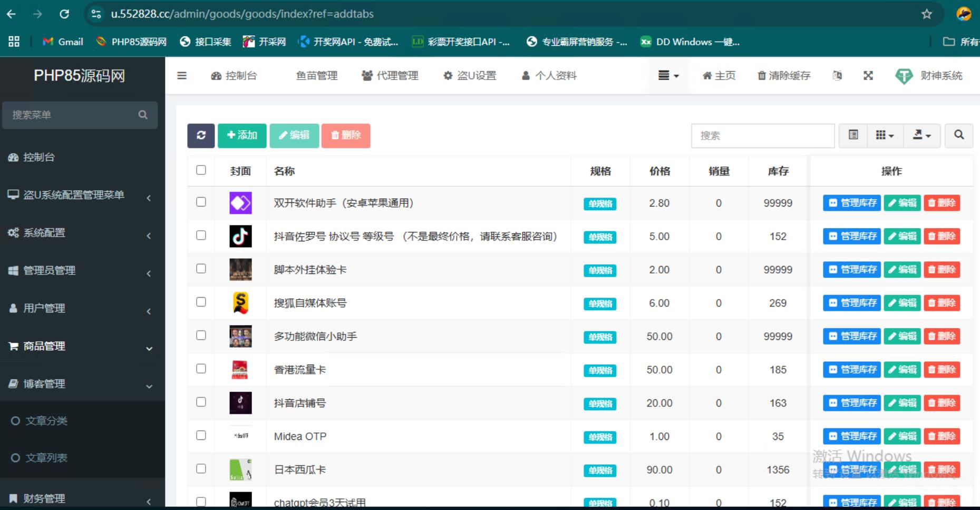980x510 pixels.
Task: Toggle the table card view icon
Action: [x=853, y=135]
